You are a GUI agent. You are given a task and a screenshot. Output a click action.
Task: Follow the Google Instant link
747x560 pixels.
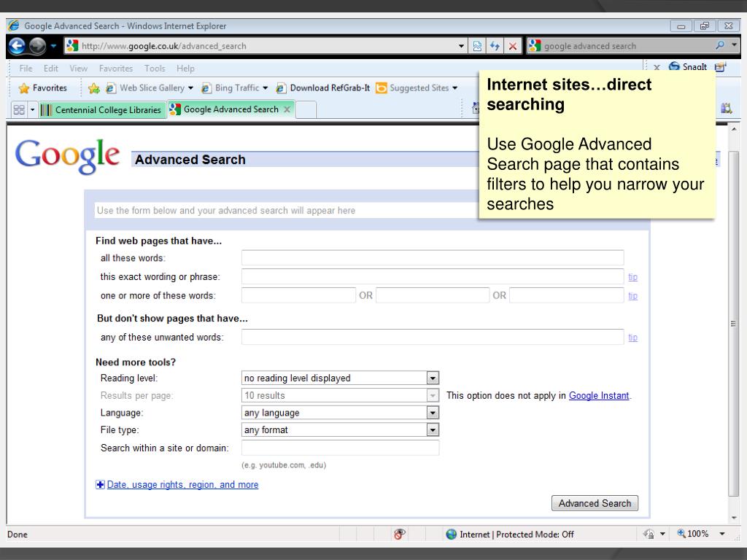pos(599,396)
